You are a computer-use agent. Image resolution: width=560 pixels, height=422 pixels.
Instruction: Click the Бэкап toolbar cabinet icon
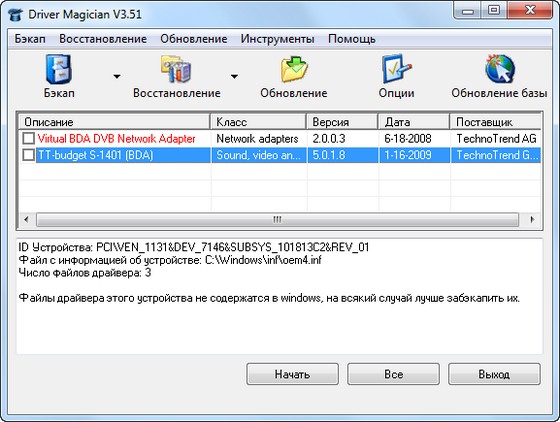click(59, 69)
